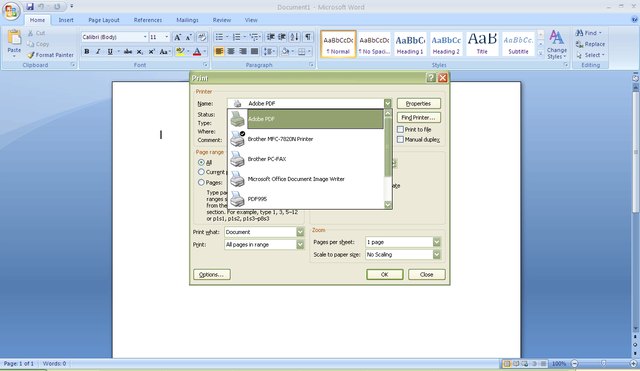The width and height of the screenshot is (640, 371).
Task: Open the Print what dropdown
Action: coord(300,232)
